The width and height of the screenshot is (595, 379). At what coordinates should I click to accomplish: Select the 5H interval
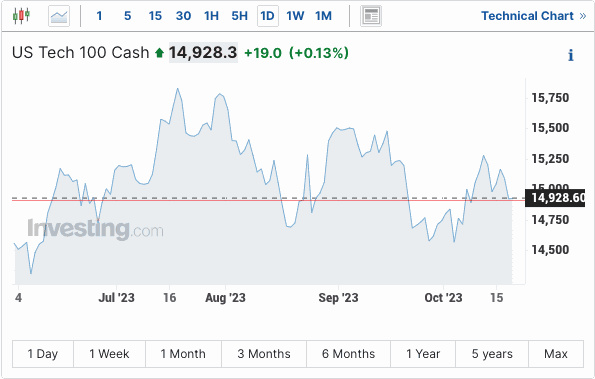click(x=239, y=16)
